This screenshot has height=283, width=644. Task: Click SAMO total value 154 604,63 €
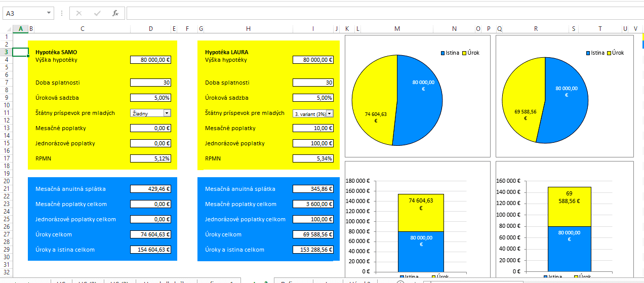(x=150, y=250)
